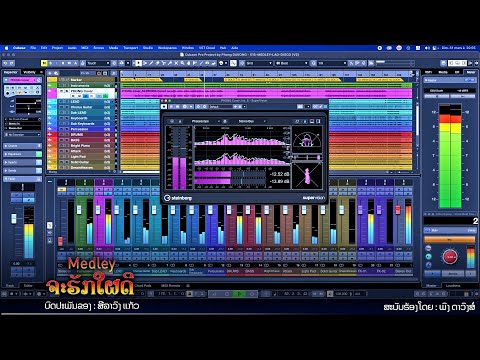The height and width of the screenshot is (360, 480).
Task: Open the Setup Window Layout icon
Action: (443, 63)
